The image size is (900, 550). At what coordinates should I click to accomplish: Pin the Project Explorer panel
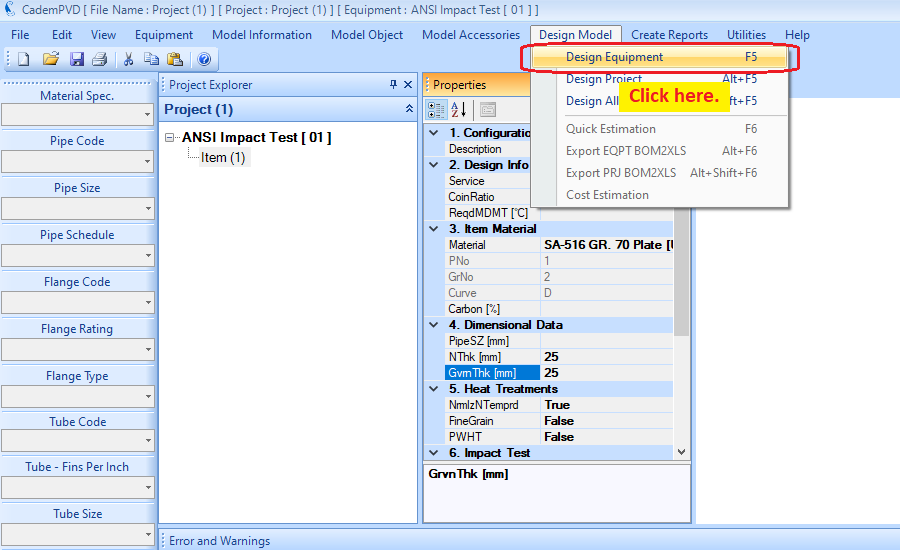click(393, 85)
